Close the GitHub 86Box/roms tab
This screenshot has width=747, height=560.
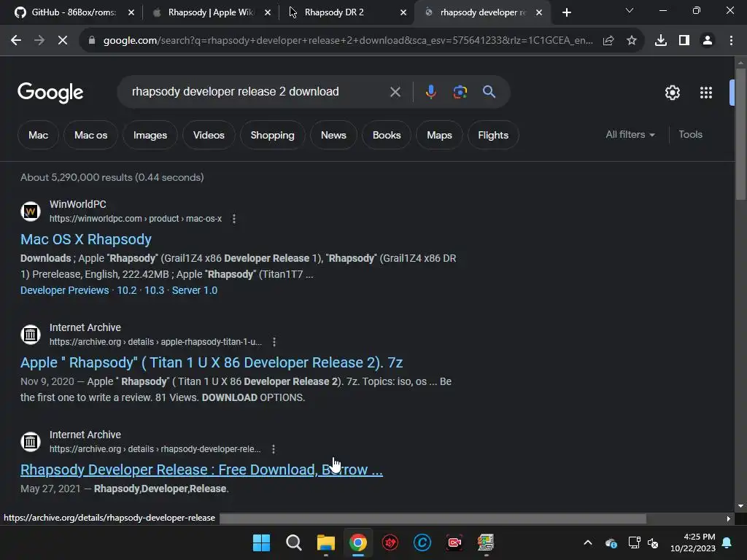coord(131,12)
